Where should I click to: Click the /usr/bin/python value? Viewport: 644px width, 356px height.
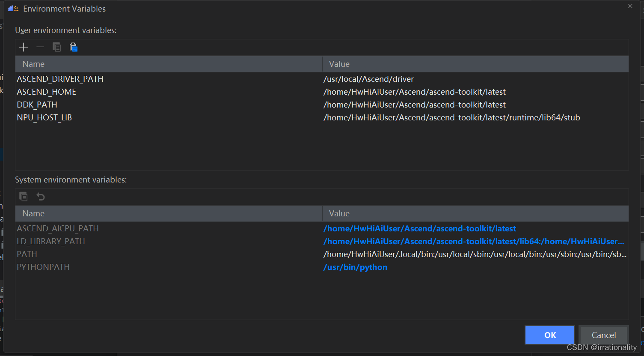355,267
